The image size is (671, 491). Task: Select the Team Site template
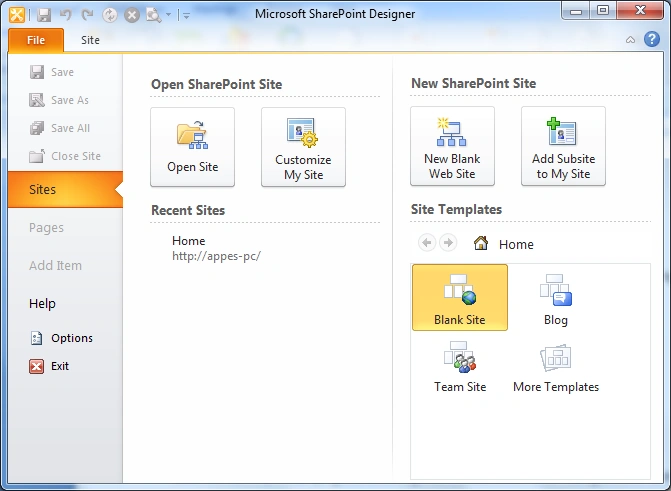coord(460,367)
